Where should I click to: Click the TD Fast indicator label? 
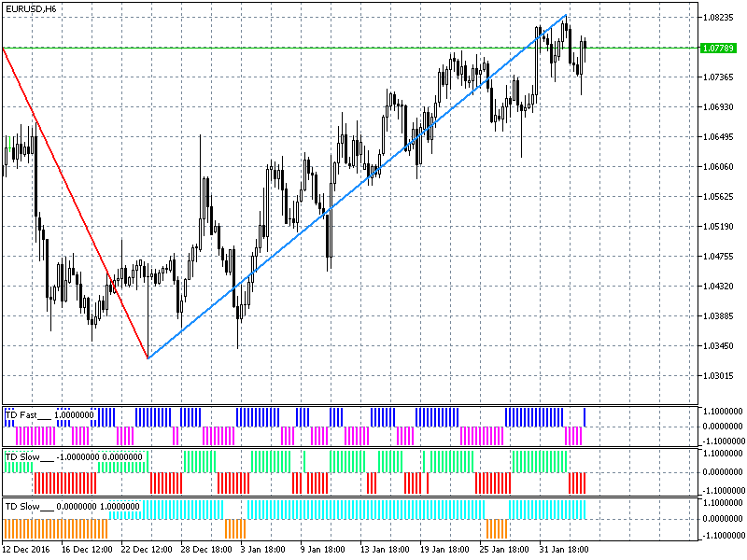pyautogui.click(x=49, y=415)
